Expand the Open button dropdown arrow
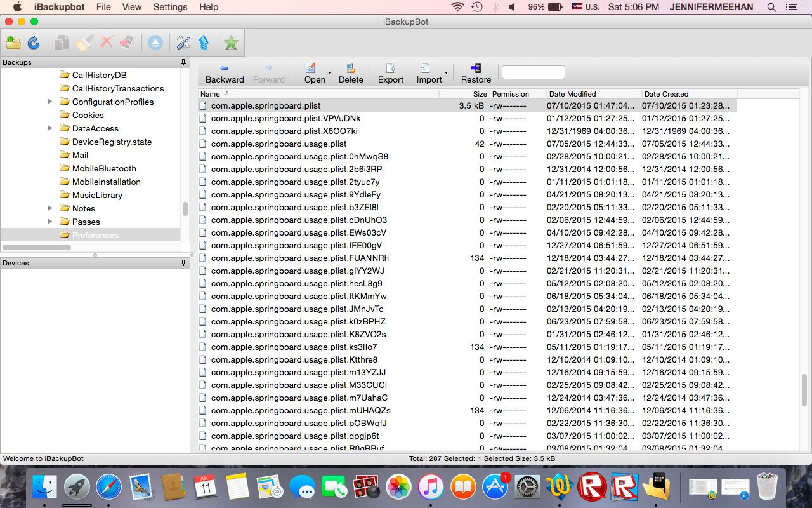The height and width of the screenshot is (508, 812). tap(329, 73)
